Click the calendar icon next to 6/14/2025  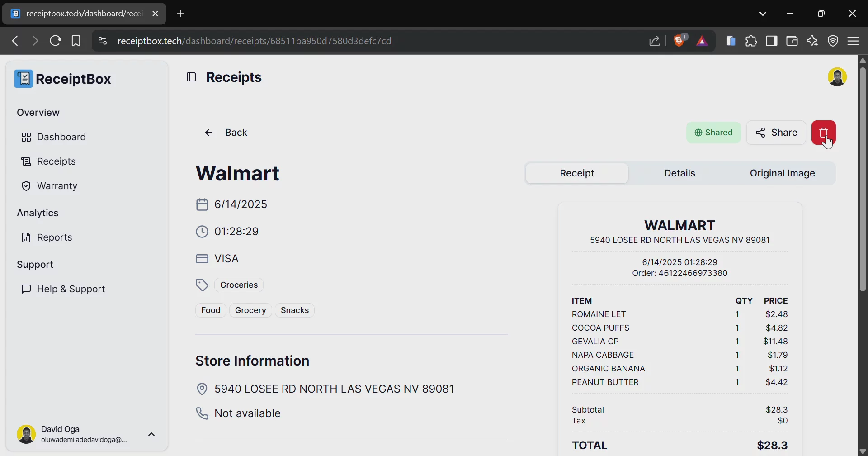tap(202, 204)
